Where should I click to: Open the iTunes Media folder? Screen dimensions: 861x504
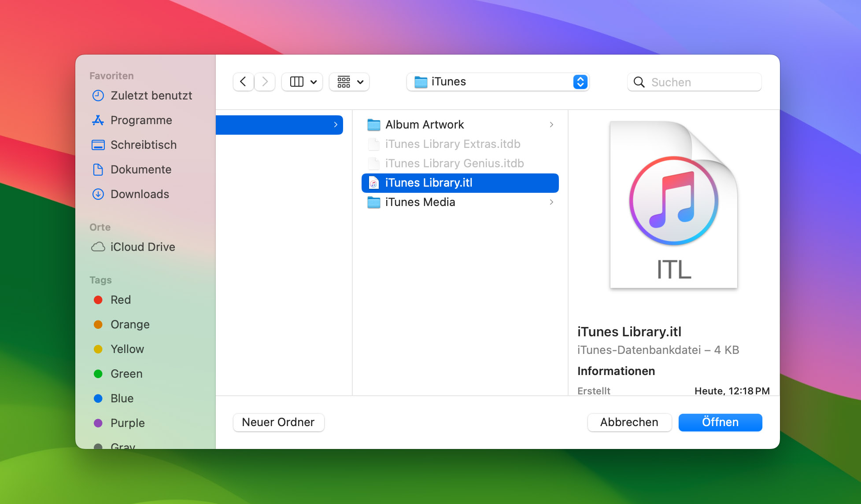[460, 202]
